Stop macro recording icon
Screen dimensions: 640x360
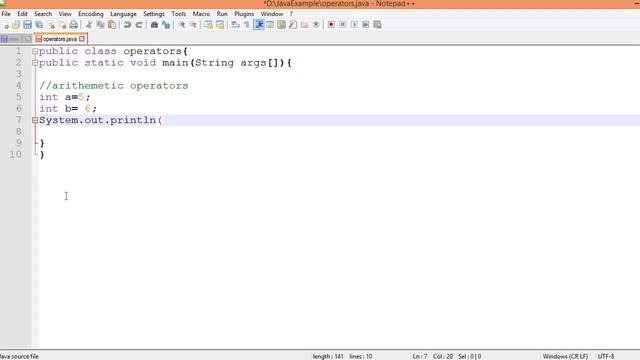(342, 25)
